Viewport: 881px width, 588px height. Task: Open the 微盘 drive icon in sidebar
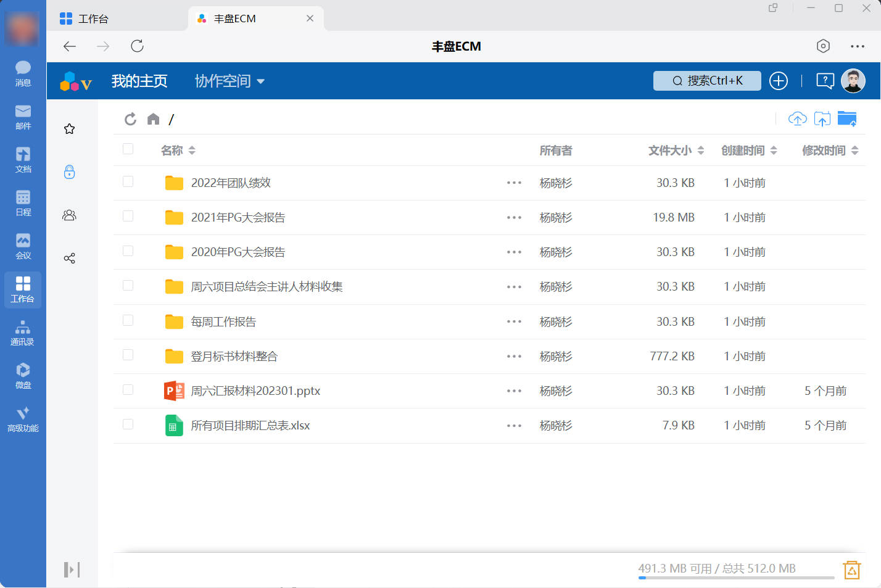coord(23,376)
